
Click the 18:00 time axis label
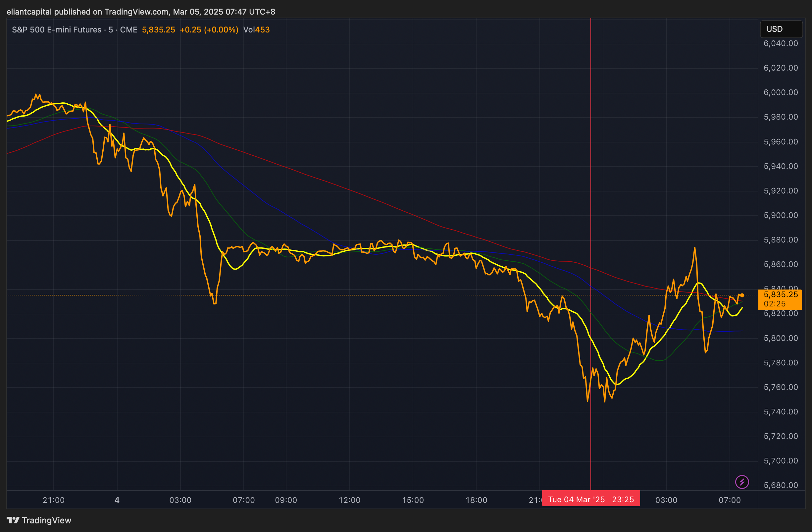pos(476,500)
